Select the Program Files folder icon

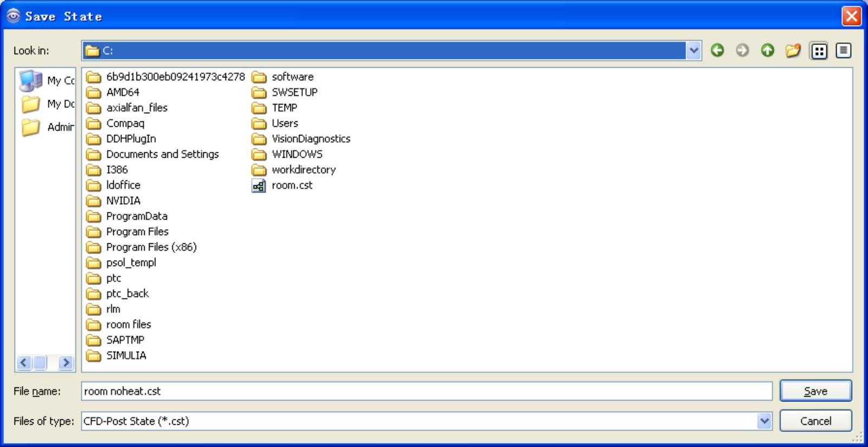point(94,232)
